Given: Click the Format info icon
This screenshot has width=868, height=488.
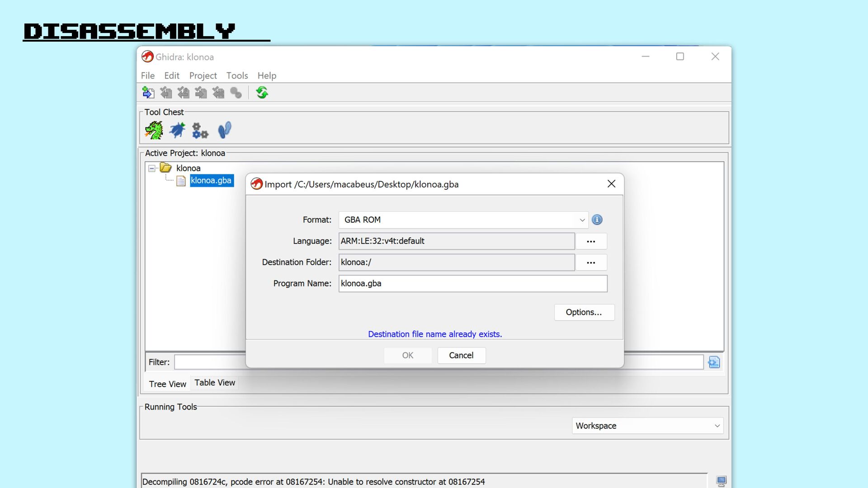Looking at the screenshot, I should point(597,220).
